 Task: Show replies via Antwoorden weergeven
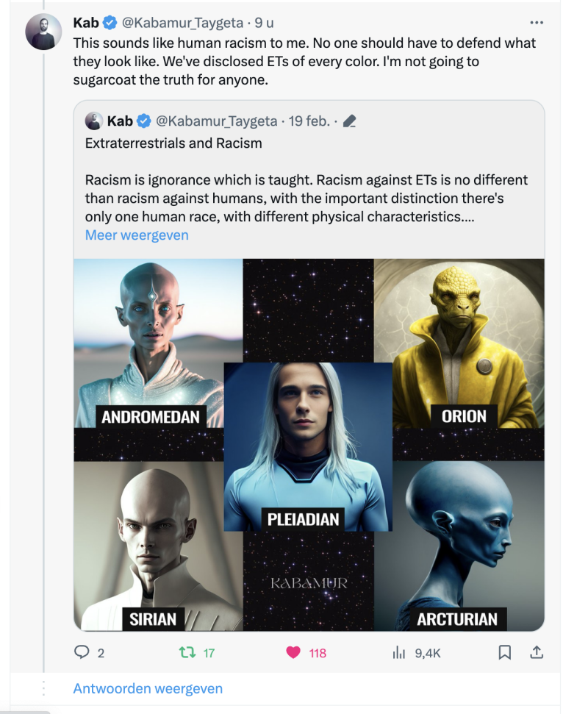[148, 689]
